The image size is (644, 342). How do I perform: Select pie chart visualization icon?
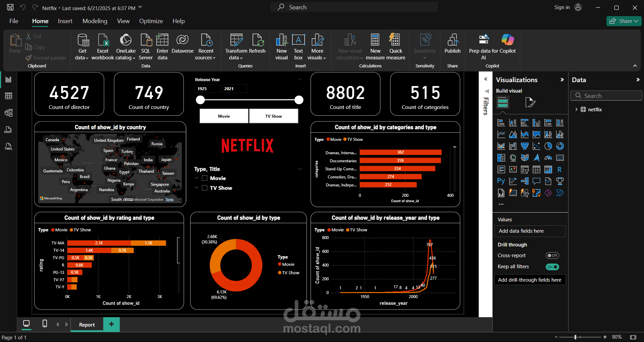pyautogui.click(x=548, y=146)
